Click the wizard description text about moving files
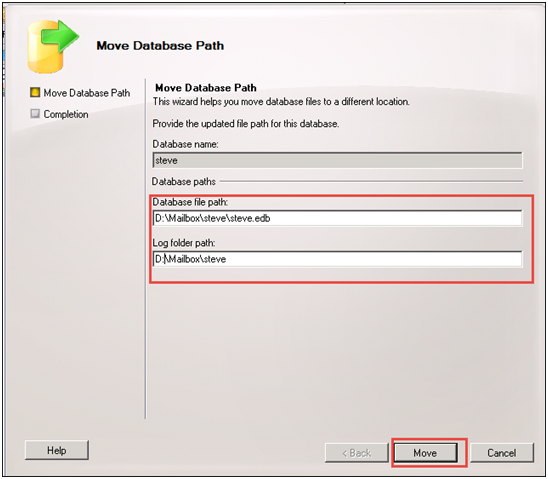This screenshot has height=479, width=548. (281, 102)
